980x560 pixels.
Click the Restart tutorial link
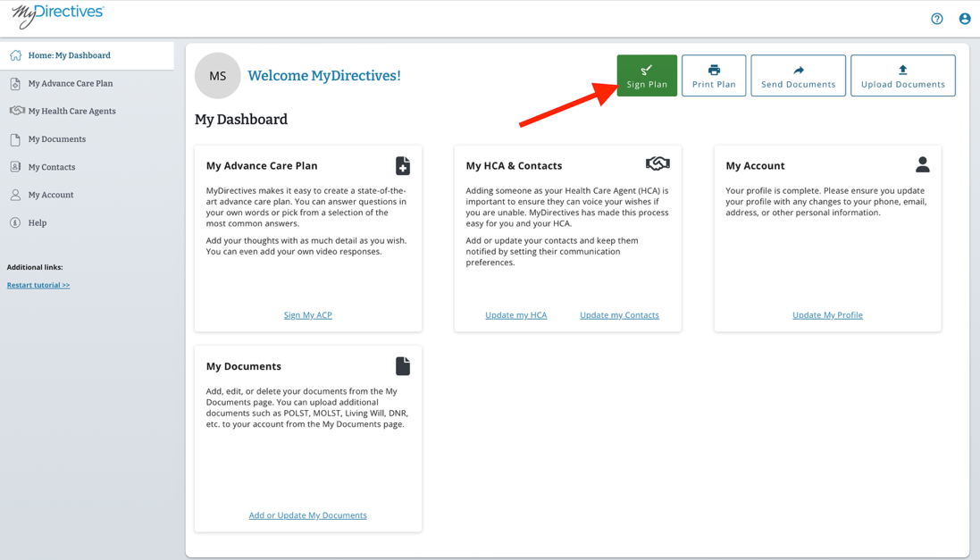[x=38, y=285]
